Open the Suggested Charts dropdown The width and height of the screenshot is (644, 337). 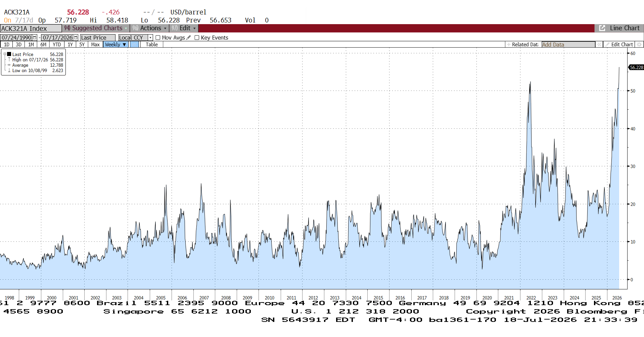96,28
